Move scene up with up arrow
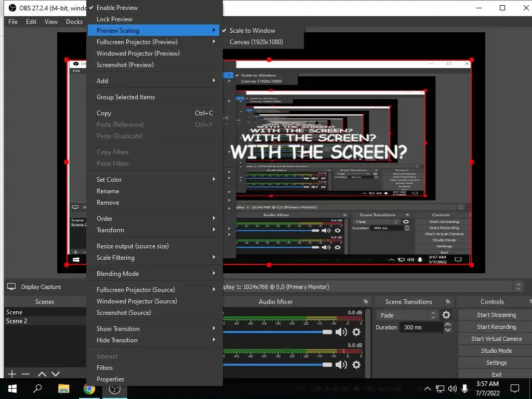This screenshot has height=399, width=532. [x=42, y=374]
